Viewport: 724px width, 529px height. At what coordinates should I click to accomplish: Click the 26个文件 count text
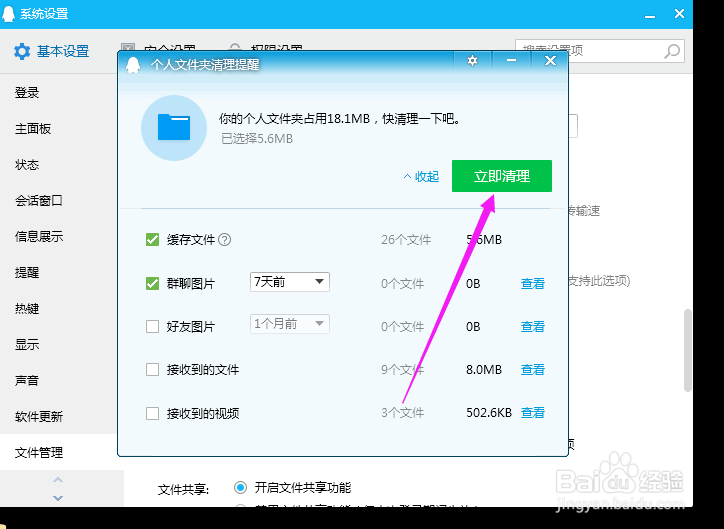406,240
